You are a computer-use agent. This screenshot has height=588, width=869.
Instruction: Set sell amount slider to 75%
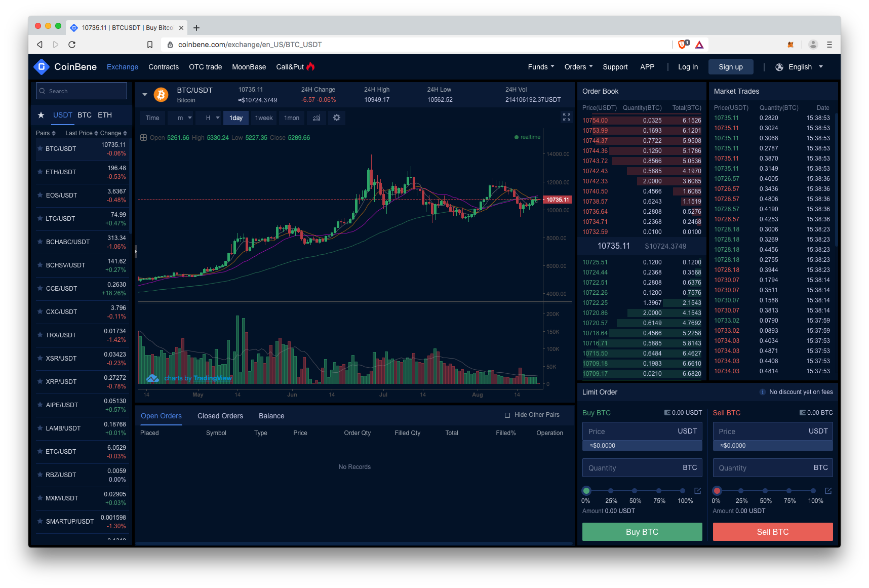point(789,491)
